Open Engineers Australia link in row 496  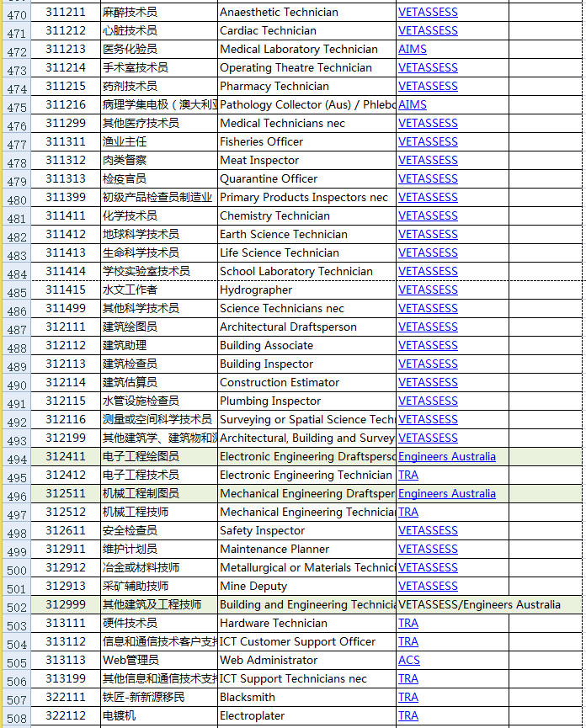[x=447, y=494]
